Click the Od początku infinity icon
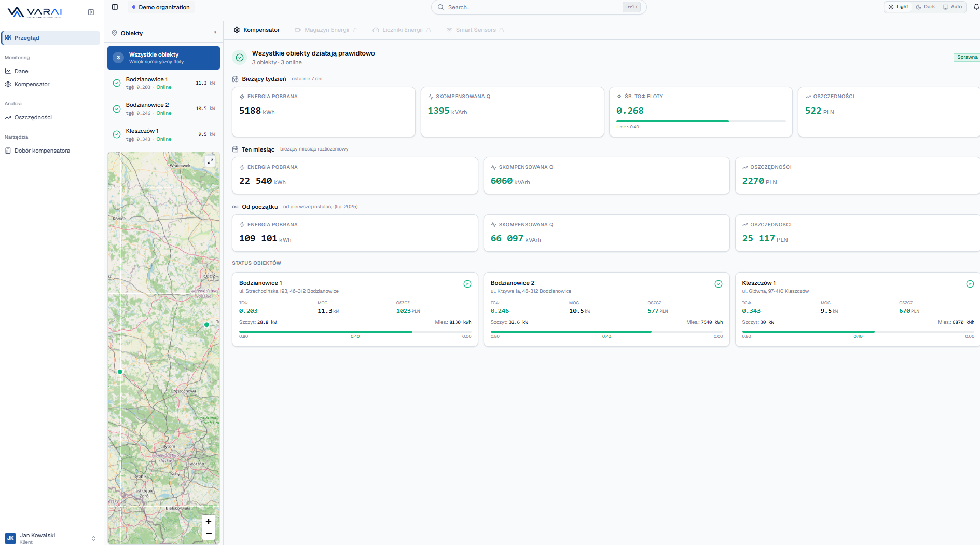Screen dimensions: 980x545 [x=236, y=207]
